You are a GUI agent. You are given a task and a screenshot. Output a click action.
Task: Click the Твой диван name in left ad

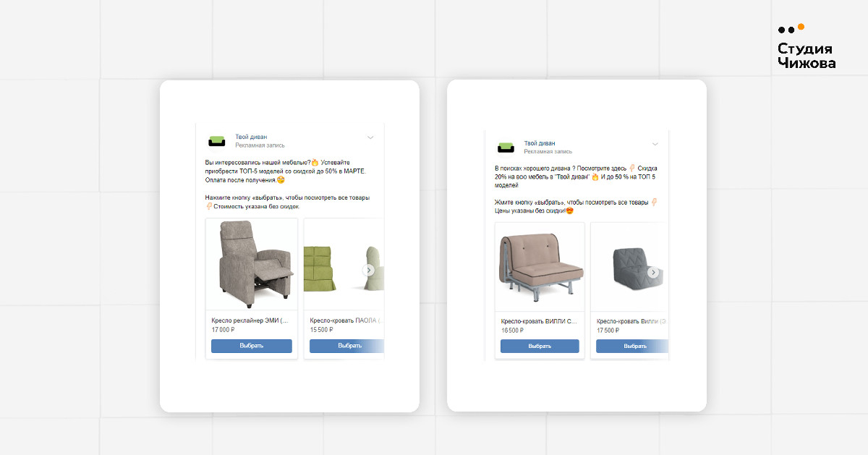click(251, 137)
